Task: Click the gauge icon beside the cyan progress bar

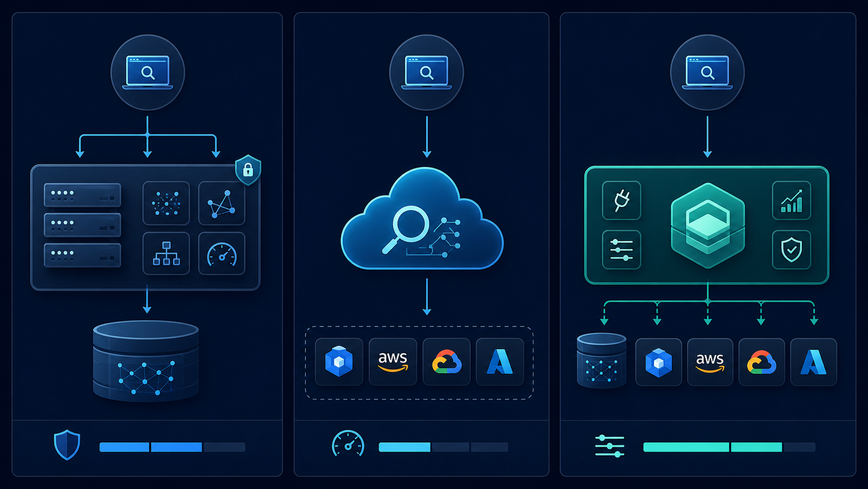Action: pos(348,444)
